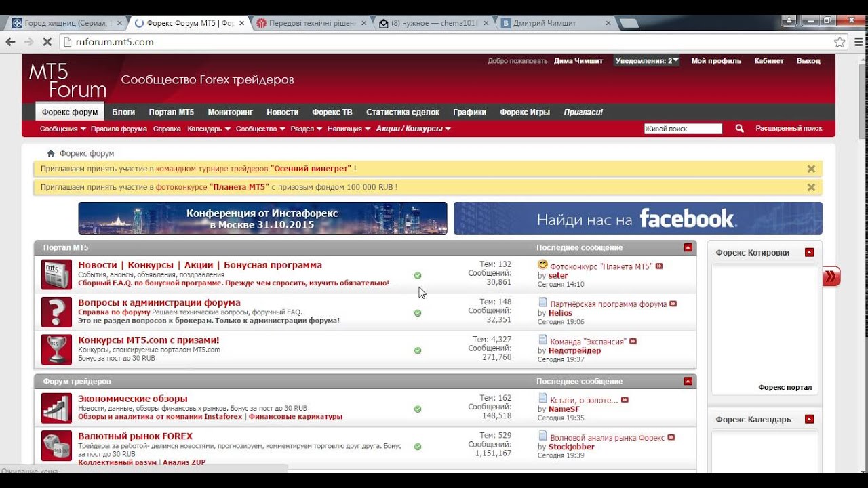
Task: Open the Кабинет link
Action: click(x=769, y=60)
